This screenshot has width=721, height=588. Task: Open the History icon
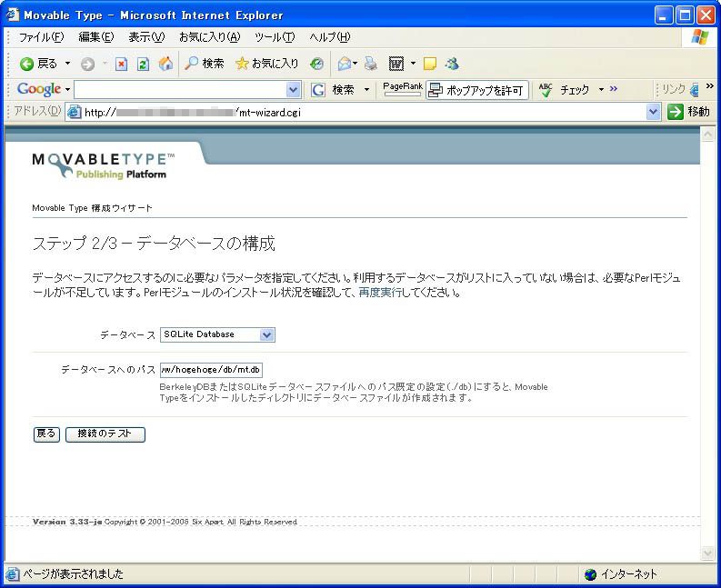click(316, 64)
